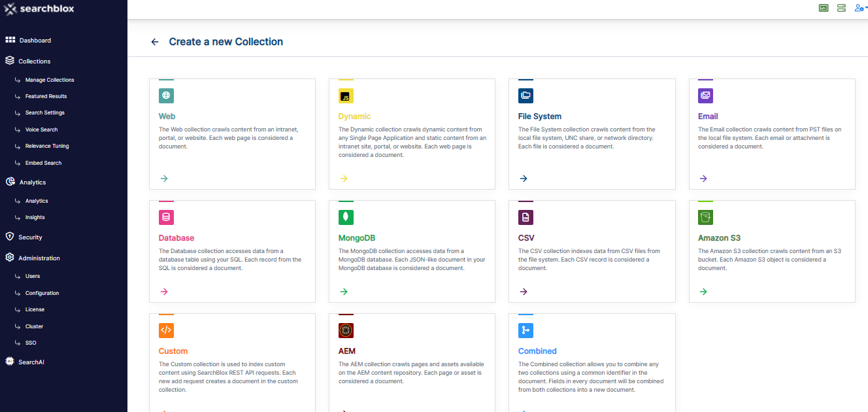Click the Create a new Collection heading
This screenshot has height=412, width=868.
226,42
